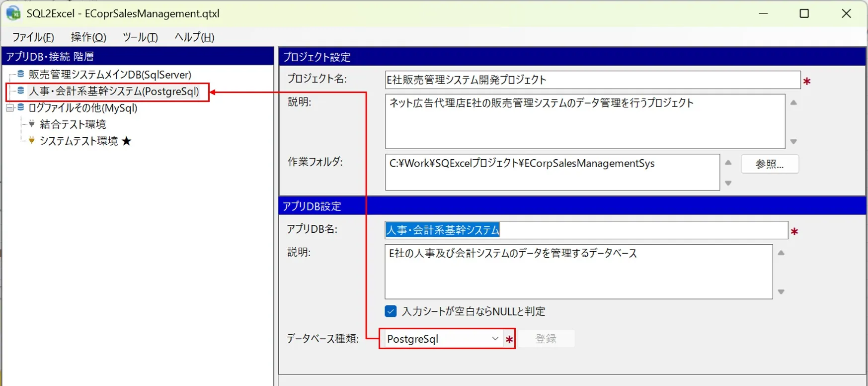Open the ツール(T) menu

tap(140, 37)
